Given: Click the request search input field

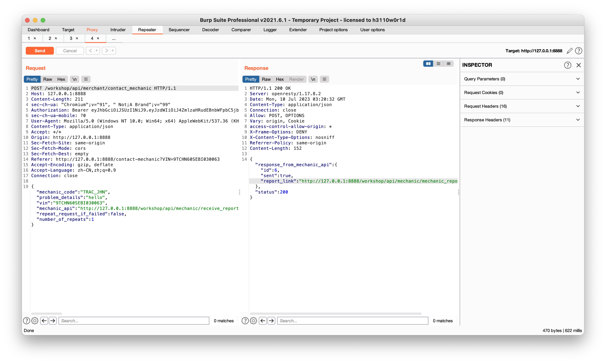Looking at the screenshot, I should pos(134,320).
